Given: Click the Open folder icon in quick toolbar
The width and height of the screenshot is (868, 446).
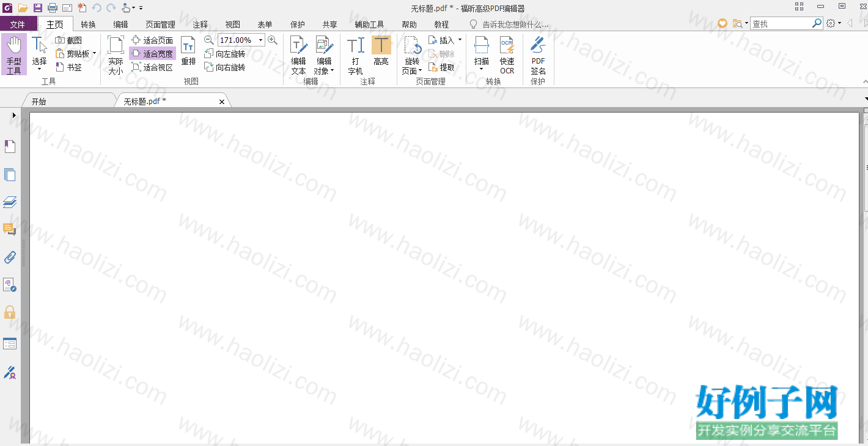Looking at the screenshot, I should pos(23,7).
